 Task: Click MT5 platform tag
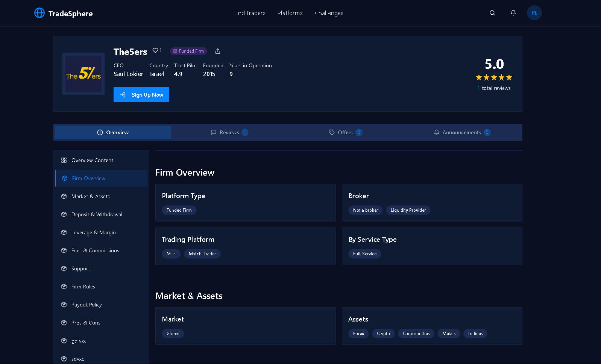pyautogui.click(x=171, y=254)
